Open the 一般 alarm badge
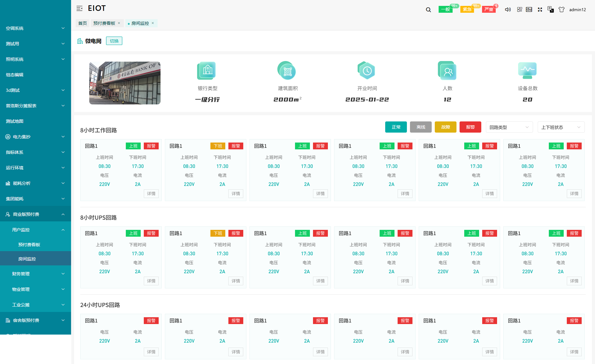The image size is (595, 364). (x=446, y=10)
